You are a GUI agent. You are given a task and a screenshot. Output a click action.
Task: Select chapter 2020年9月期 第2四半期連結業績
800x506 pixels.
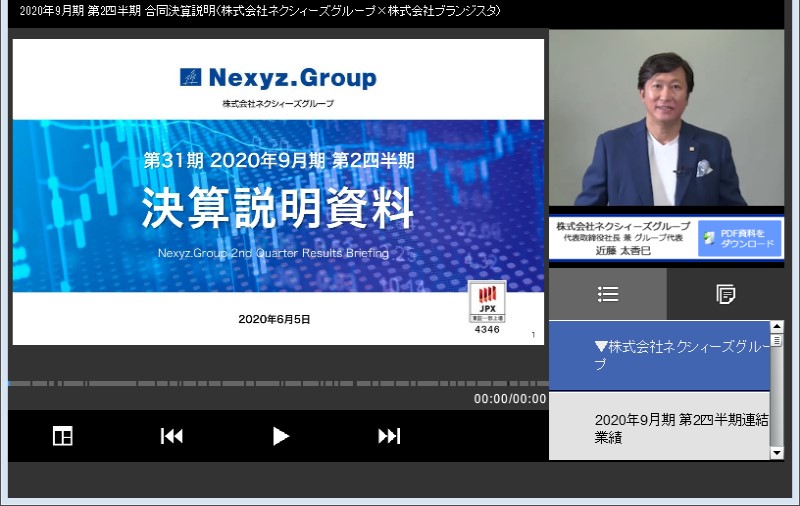(x=659, y=426)
